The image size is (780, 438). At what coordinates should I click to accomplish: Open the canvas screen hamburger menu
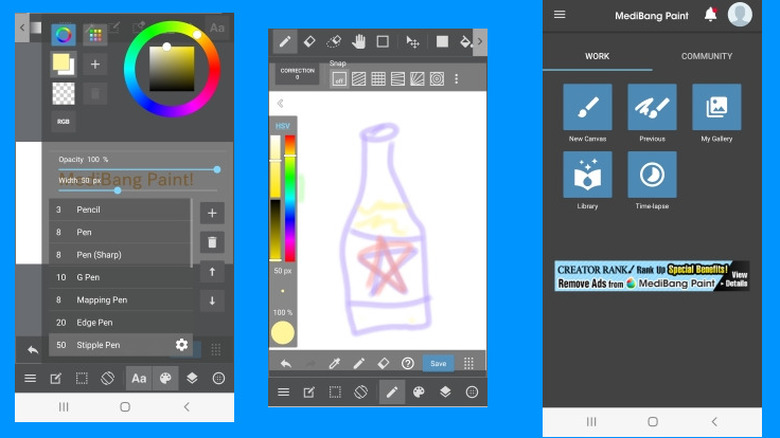(284, 392)
